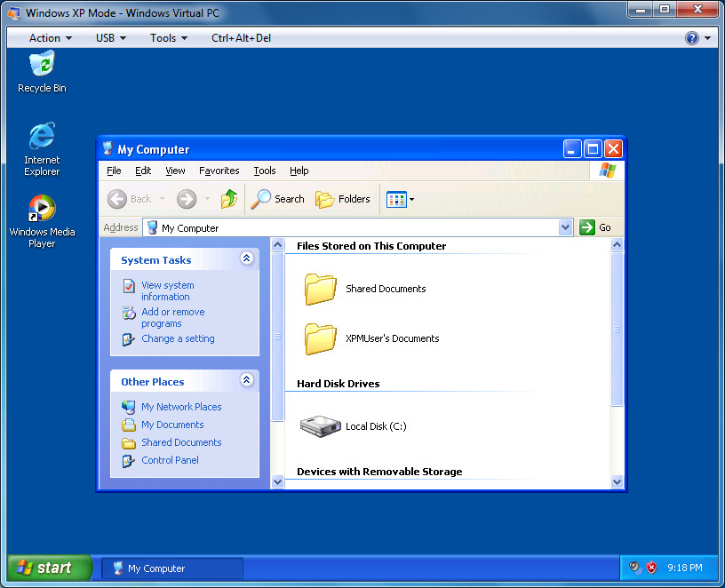Select the Local Disk (C:) drive icon

(x=320, y=426)
